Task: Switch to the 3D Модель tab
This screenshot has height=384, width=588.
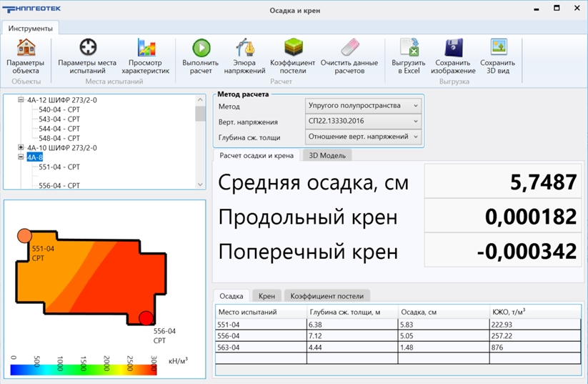Action: click(x=328, y=155)
